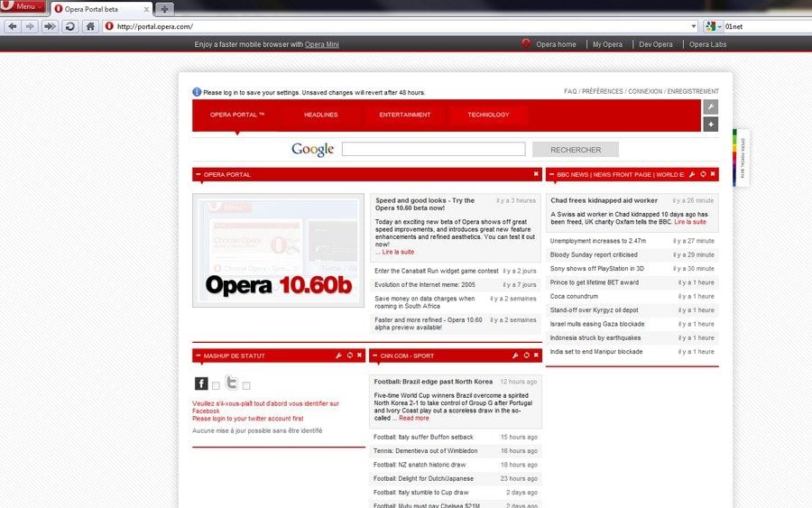This screenshot has width=812, height=508.
Task: Open the Technology tab
Action: 488,115
